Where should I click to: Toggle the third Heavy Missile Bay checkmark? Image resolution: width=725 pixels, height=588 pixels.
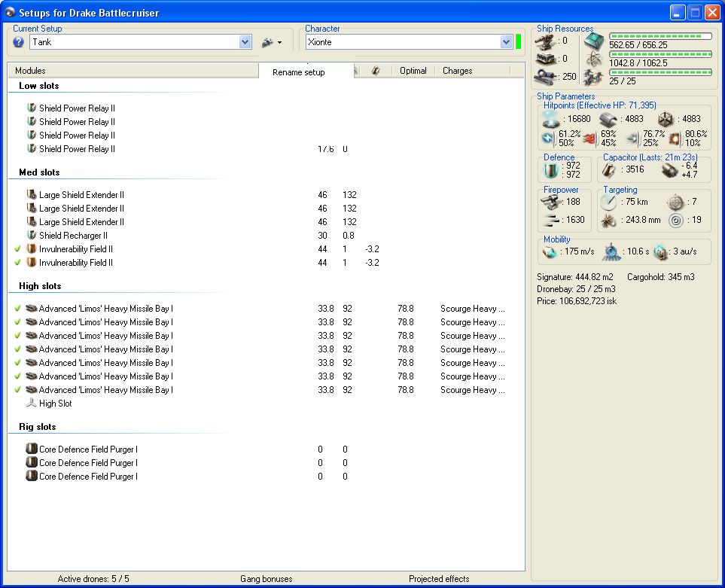(x=17, y=335)
